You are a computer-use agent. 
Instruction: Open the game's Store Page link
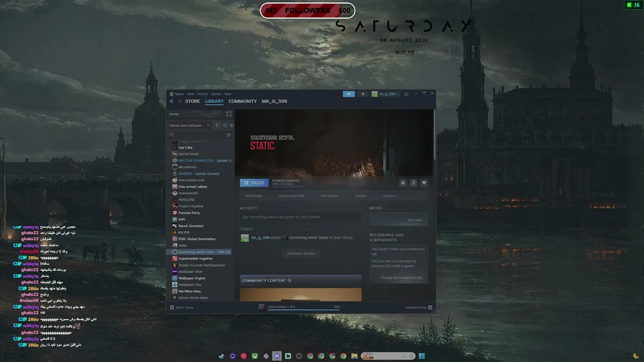tap(254, 196)
